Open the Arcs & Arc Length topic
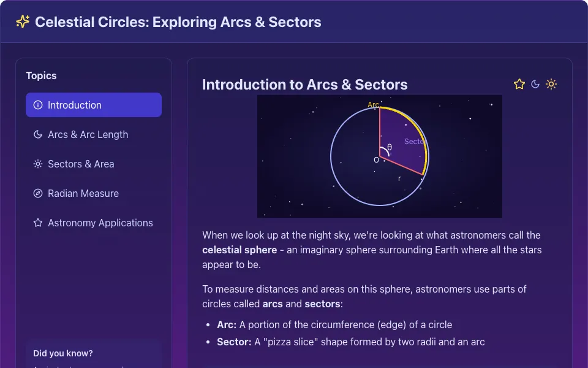Viewport: 588px width, 368px height. pyautogui.click(x=94, y=134)
